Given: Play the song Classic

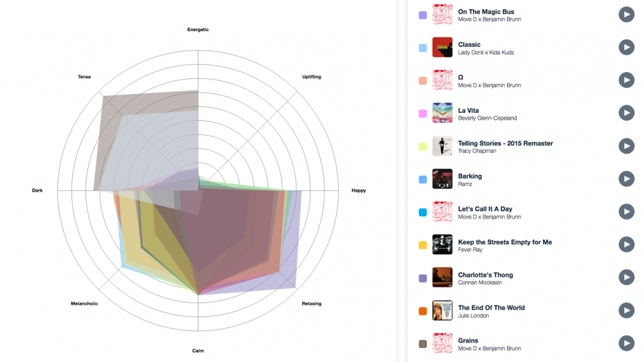Looking at the screenshot, I should pyautogui.click(x=626, y=47).
